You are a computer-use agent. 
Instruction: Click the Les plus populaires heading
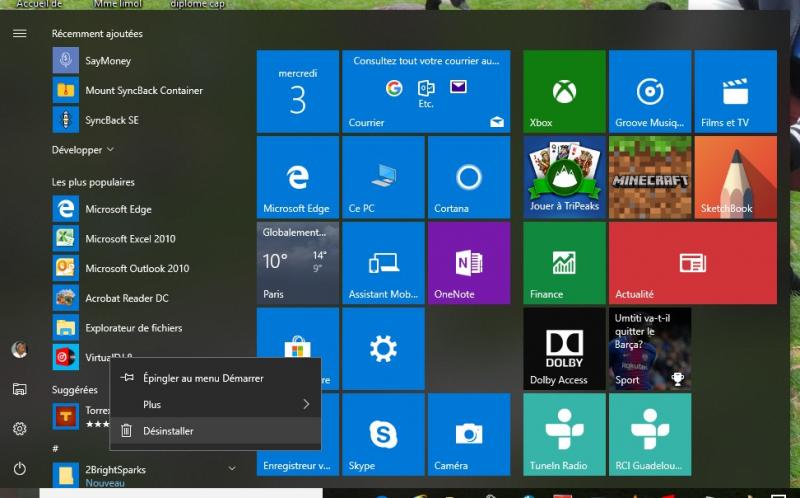93,182
